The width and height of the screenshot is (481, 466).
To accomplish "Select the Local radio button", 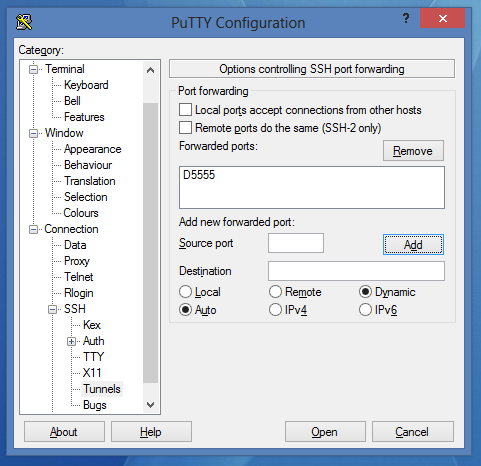I will (185, 292).
